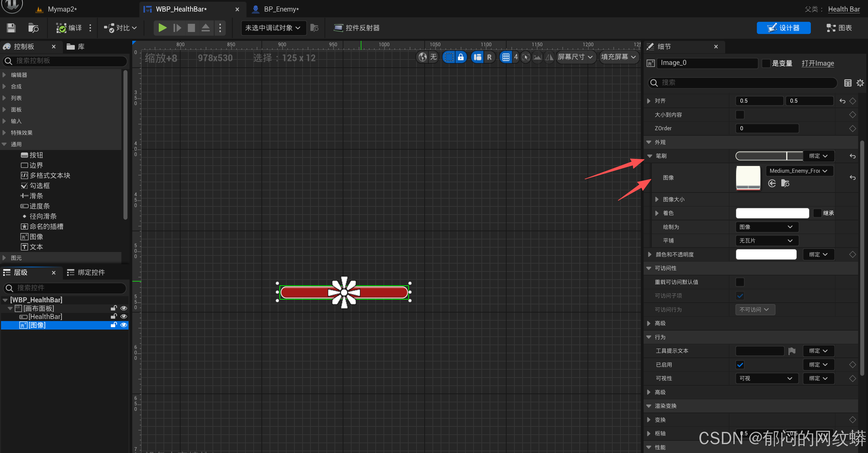Check the 是变量 (Is Variable) checkbox
The image size is (868, 453).
click(x=766, y=63)
